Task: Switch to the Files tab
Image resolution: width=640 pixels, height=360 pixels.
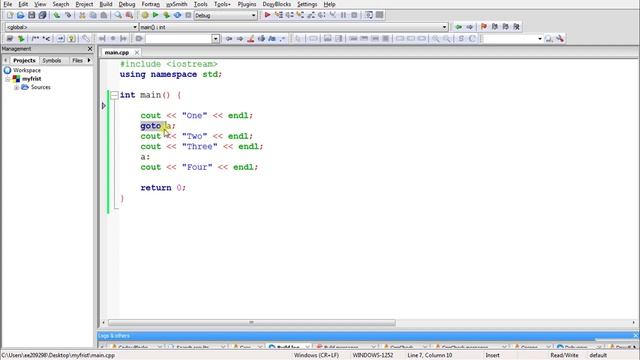Action: 77,60
